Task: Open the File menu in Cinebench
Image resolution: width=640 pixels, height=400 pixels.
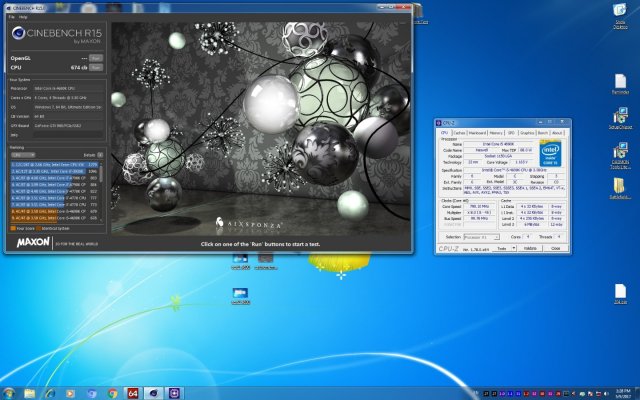Action: 11,17
